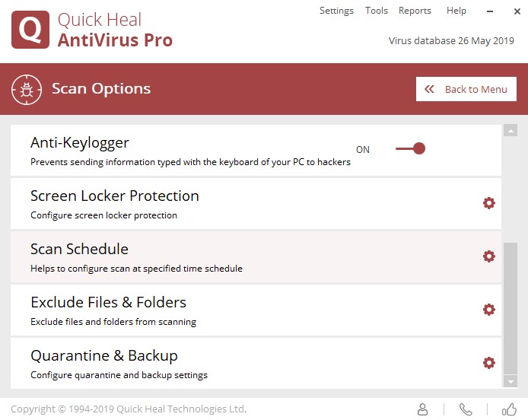Select the Exclude Files & Folders row

coord(228,310)
